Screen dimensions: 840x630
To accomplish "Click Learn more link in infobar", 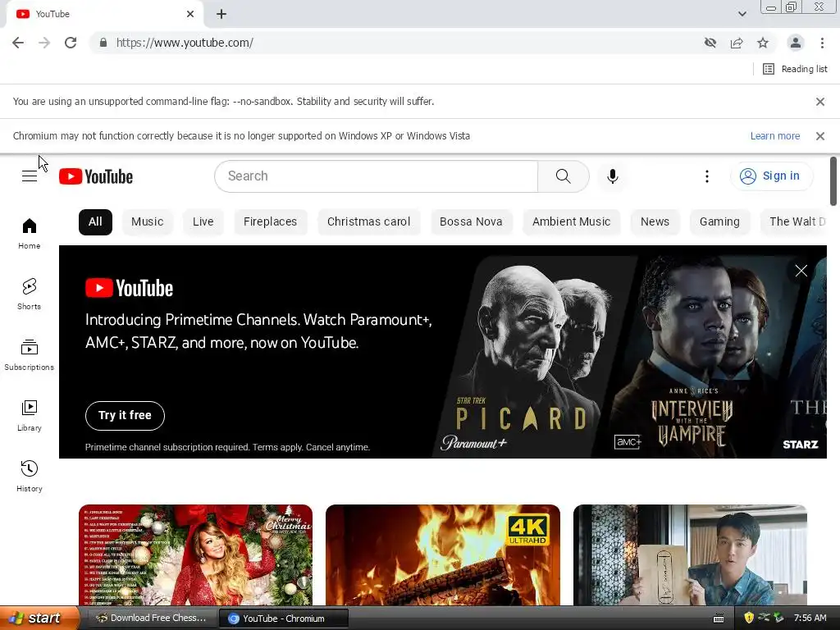I will pos(774,136).
